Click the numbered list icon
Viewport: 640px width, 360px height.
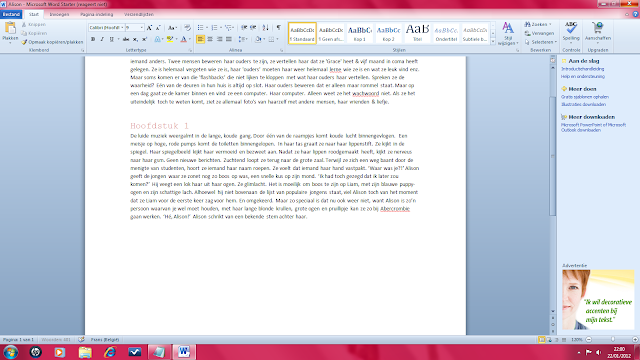214,28
